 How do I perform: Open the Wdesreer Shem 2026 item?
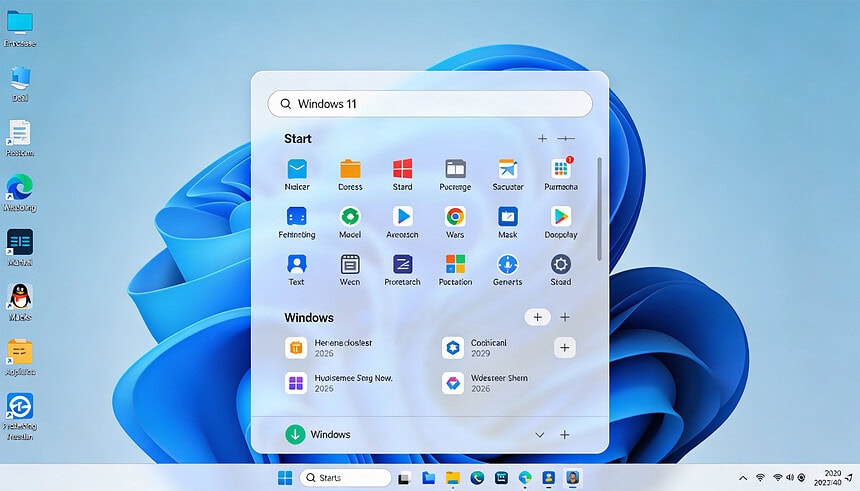(x=485, y=383)
